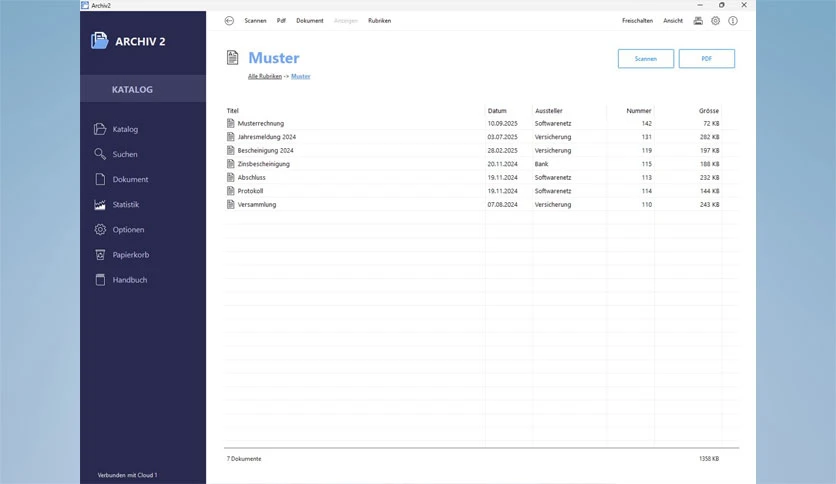The width and height of the screenshot is (836, 484).
Task: Click the Archiv 2 logo icon
Action: coord(99,41)
